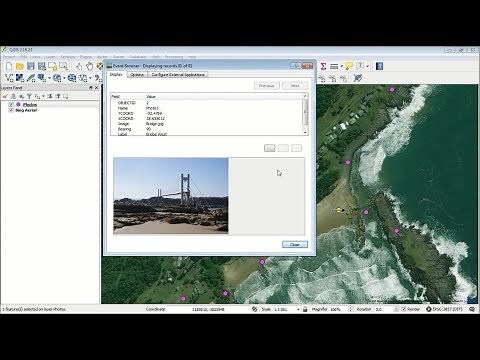Open the Add PostGIS layer dropdown arrow
The height and width of the screenshot is (360, 480).
pos(49,78)
